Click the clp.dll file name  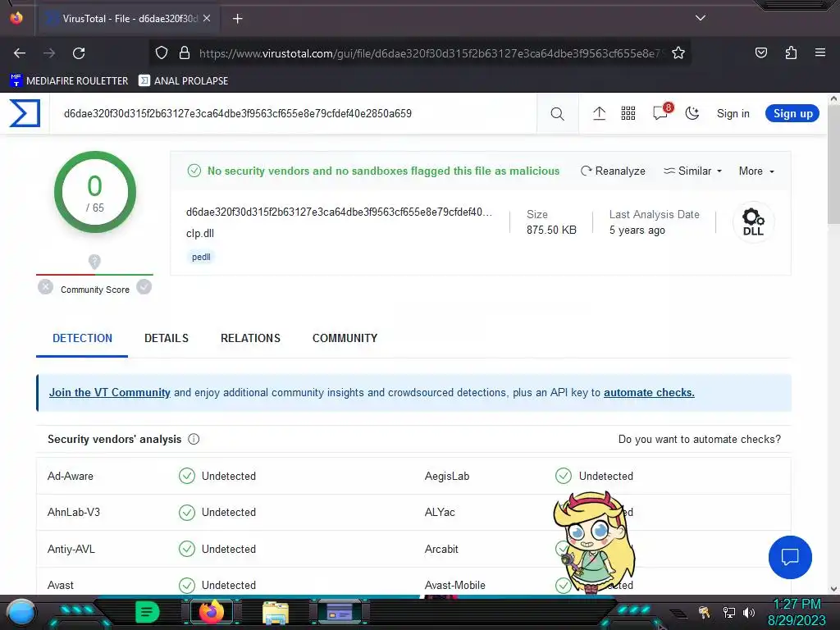200,234
